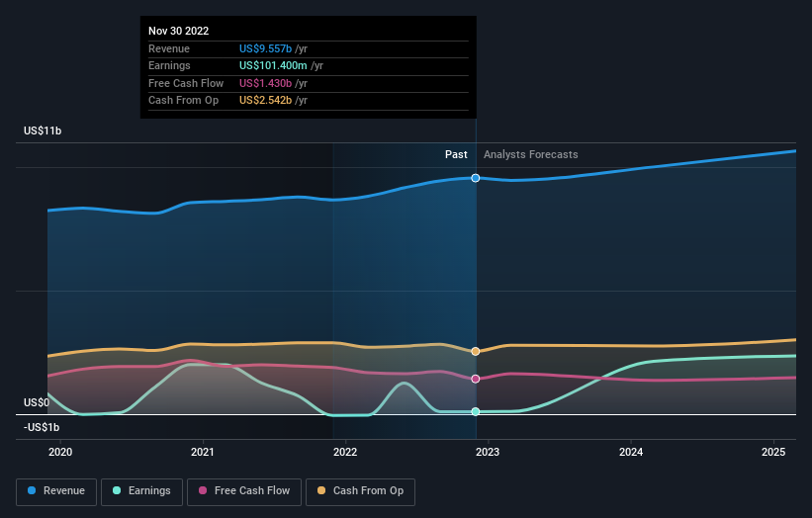Click the US$11b y-axis label
812x518 pixels.
click(x=43, y=130)
